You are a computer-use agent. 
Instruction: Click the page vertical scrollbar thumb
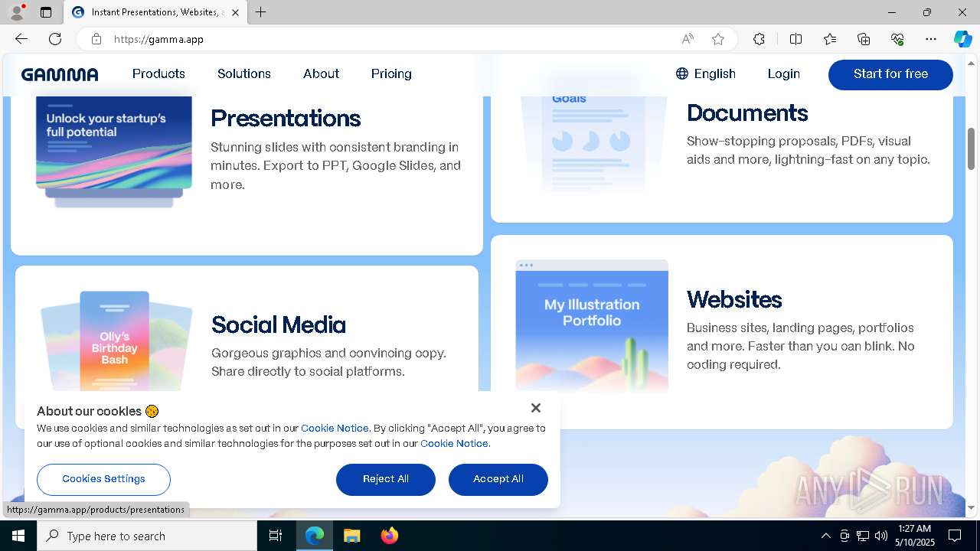(x=972, y=148)
